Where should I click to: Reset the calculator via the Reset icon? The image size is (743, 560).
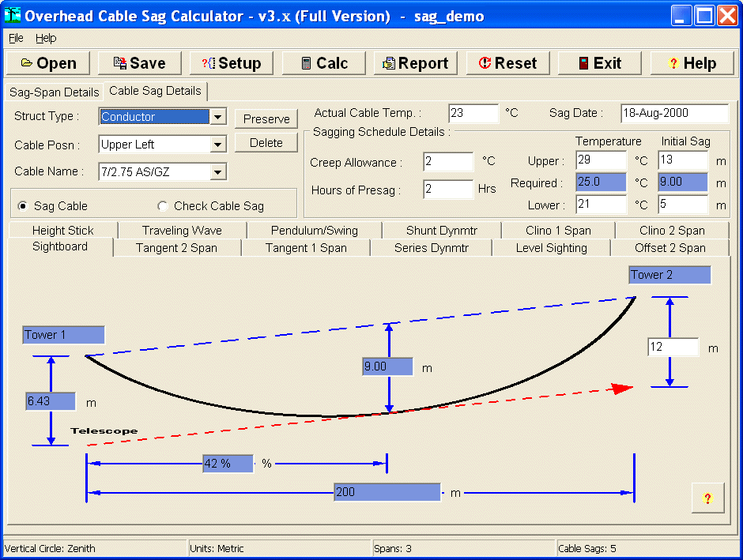coord(507,63)
